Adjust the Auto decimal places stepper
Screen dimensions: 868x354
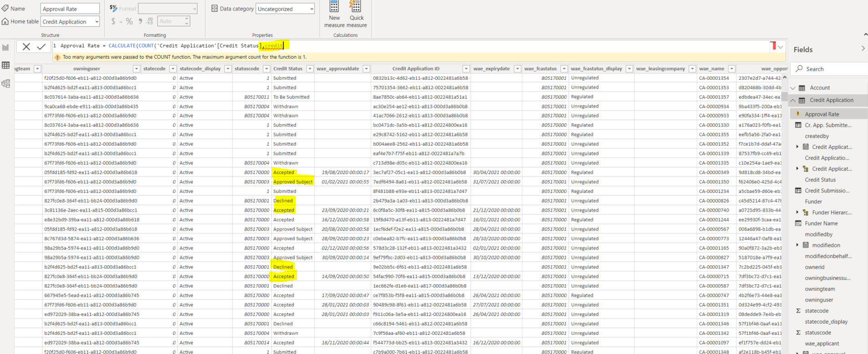pos(187,21)
